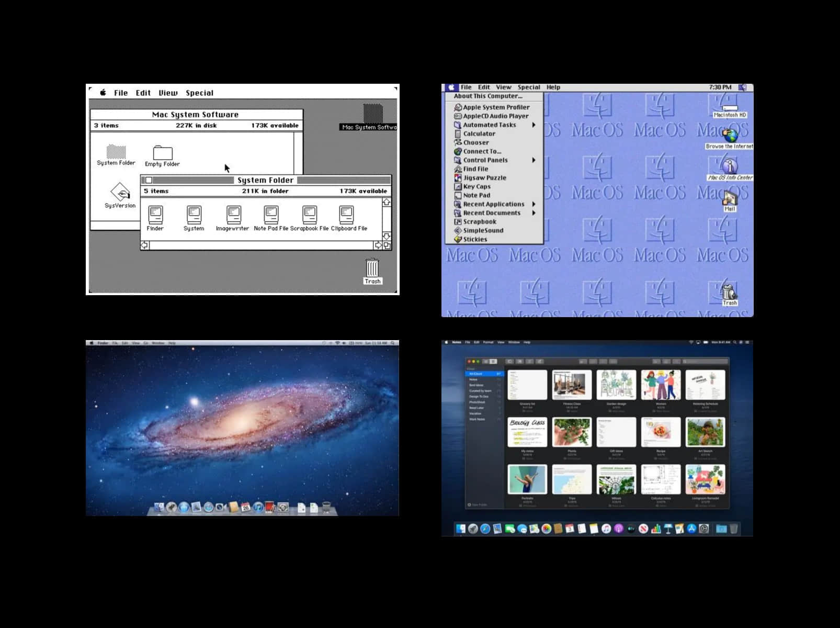Screen dimensions: 840x628
Task: Open the Empty Folder icon
Action: tap(162, 153)
